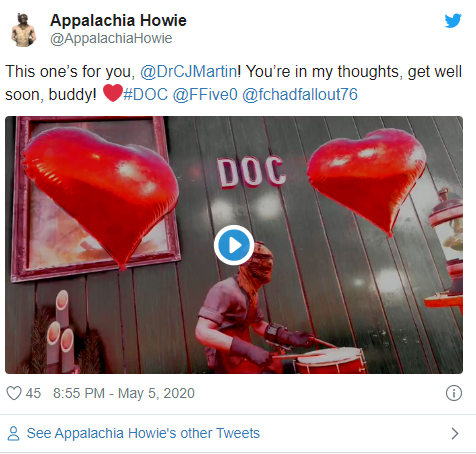Play the embedded video

(x=234, y=245)
